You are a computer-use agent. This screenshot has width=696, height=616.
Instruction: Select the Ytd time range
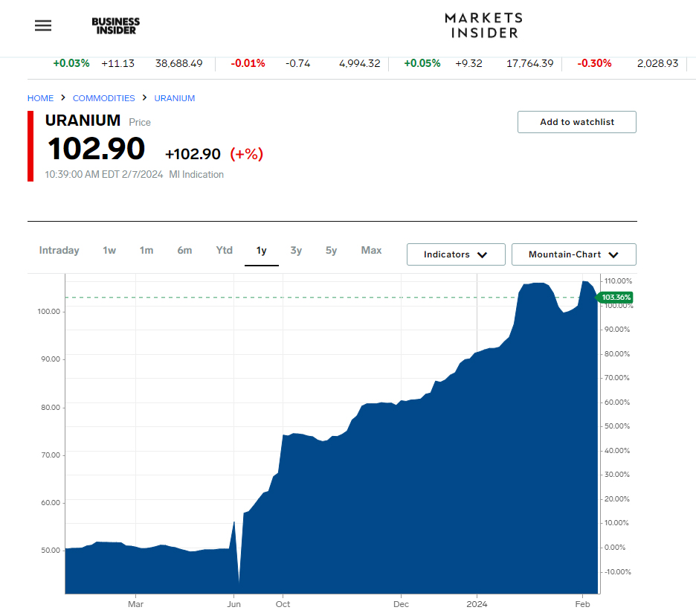[224, 250]
